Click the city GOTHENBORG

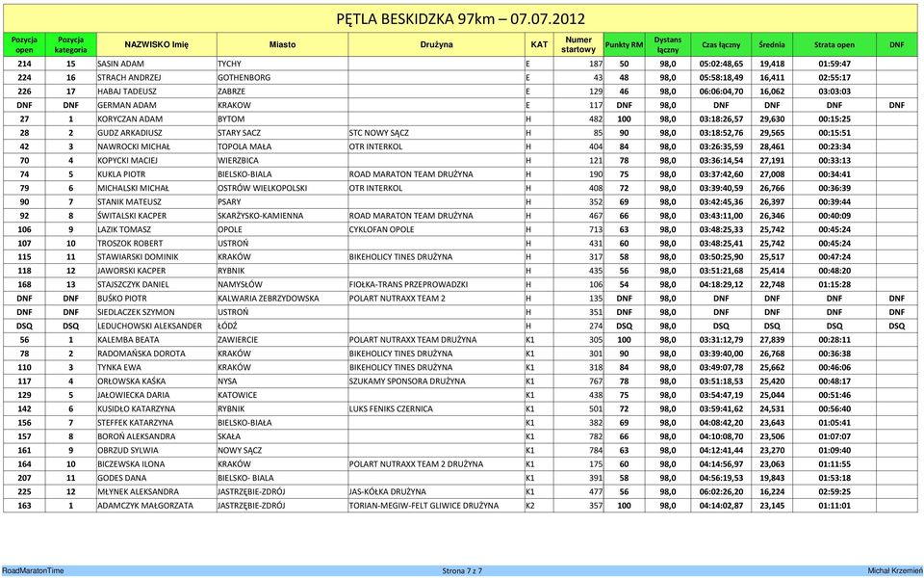click(x=244, y=77)
